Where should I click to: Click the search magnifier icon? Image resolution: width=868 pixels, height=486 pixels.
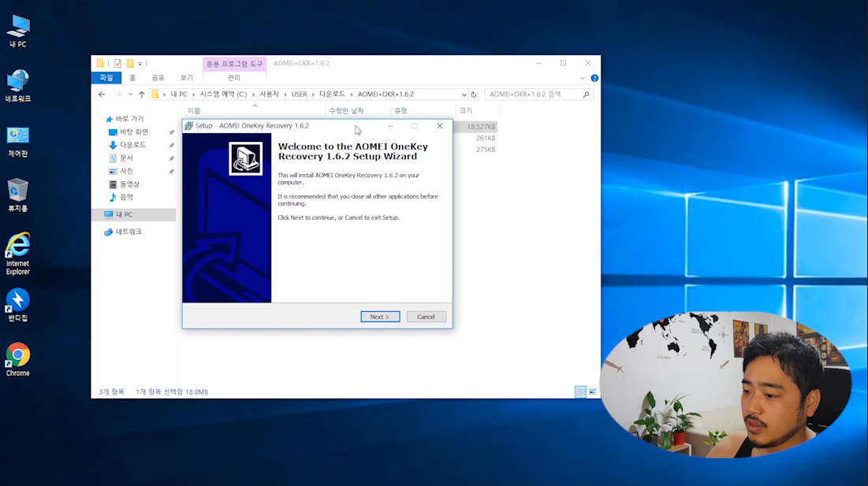pyautogui.click(x=587, y=95)
